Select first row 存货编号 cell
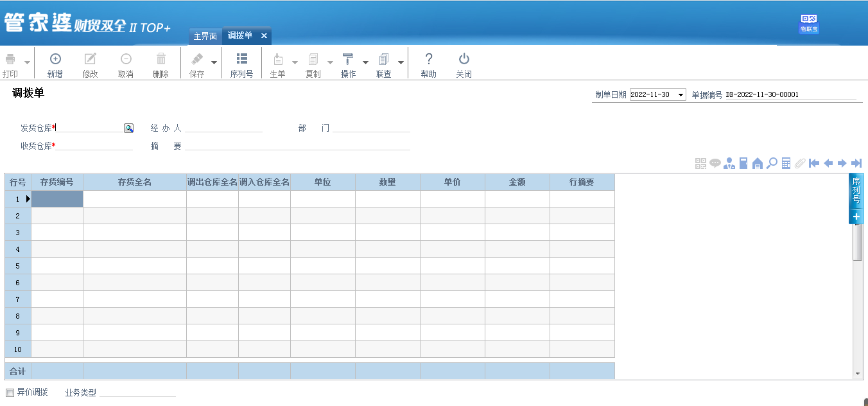 click(x=57, y=199)
